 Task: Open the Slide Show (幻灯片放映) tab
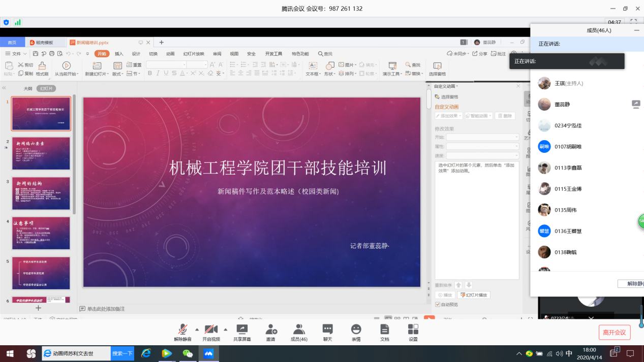(x=194, y=54)
